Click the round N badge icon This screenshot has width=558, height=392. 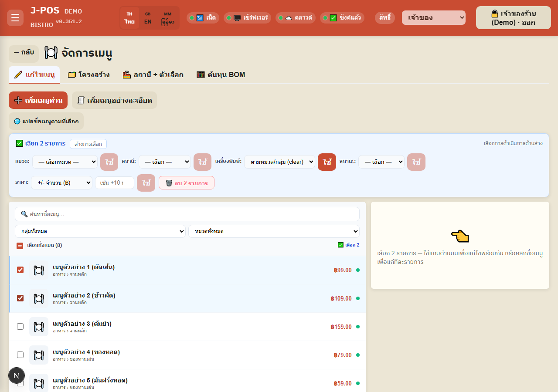point(17,375)
